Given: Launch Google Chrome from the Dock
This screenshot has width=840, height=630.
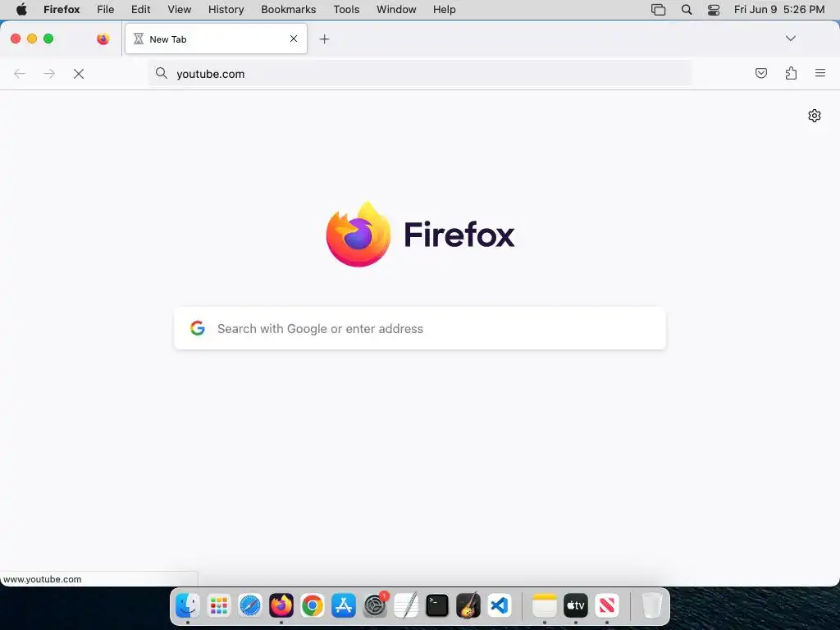Looking at the screenshot, I should coord(313,606).
